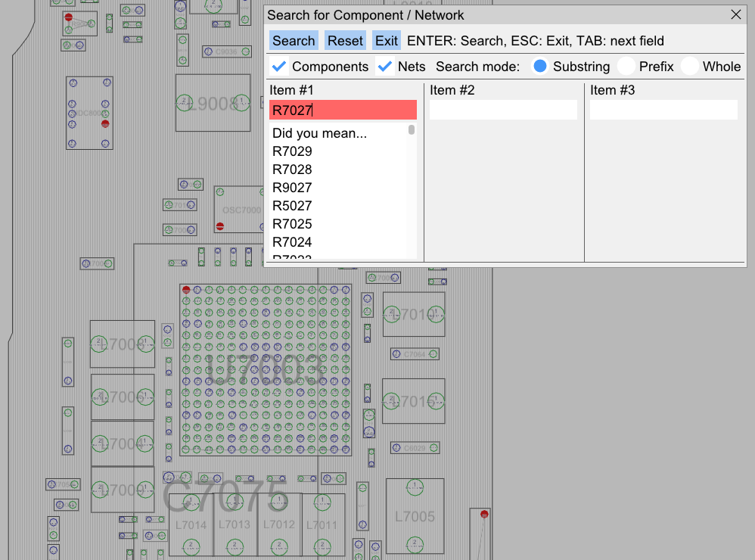Select the L7004 inductor on the board
Viewport: 755px width, 560px height.
(x=123, y=443)
